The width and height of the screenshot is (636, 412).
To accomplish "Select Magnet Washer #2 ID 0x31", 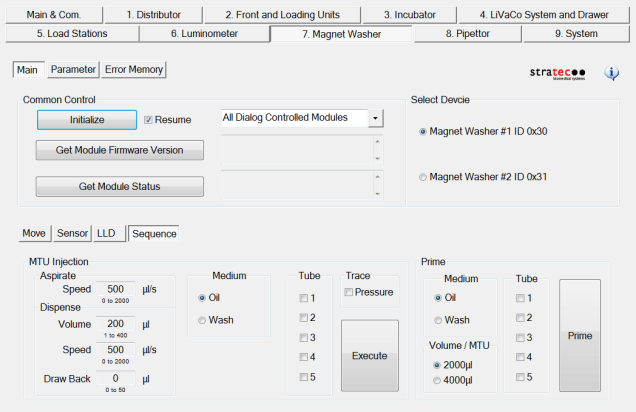I will click(423, 177).
